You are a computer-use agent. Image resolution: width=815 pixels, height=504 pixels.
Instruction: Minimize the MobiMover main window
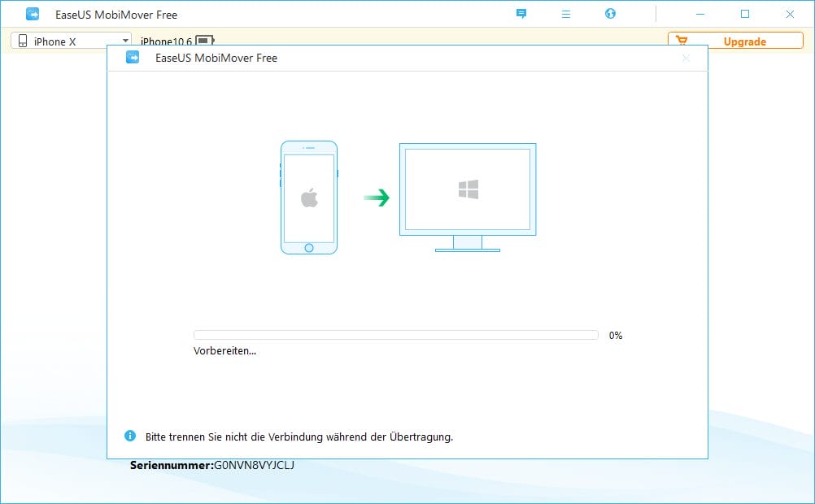pyautogui.click(x=700, y=14)
